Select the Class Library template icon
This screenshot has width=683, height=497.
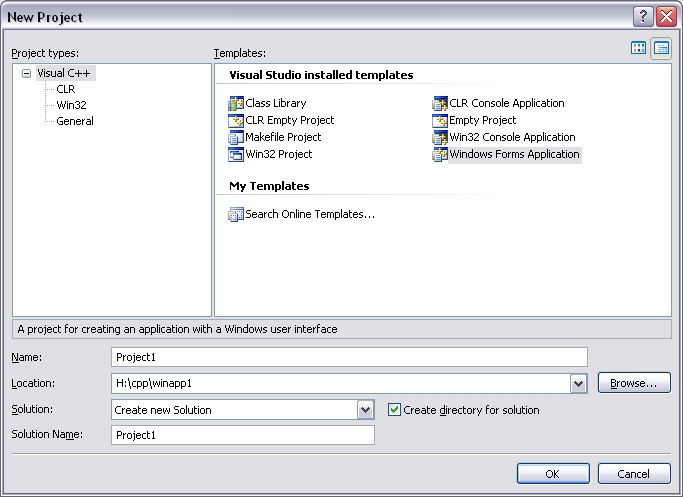coord(237,103)
